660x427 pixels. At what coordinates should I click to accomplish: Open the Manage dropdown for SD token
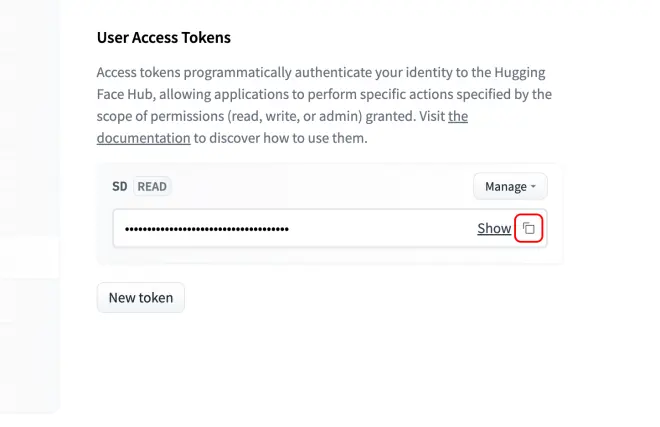[510, 186]
